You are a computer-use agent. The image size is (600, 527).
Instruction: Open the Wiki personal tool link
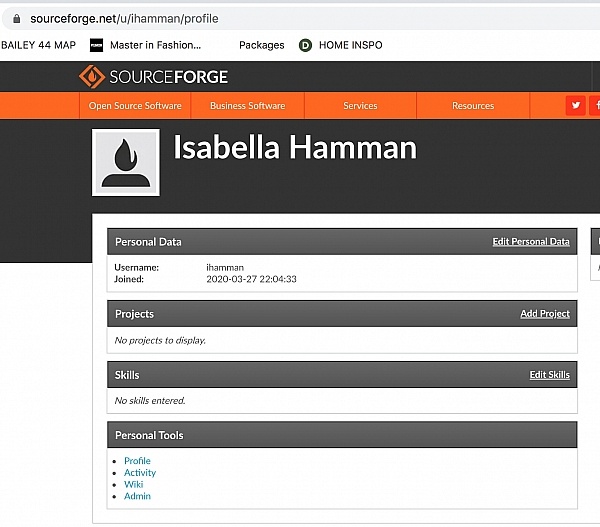point(134,484)
